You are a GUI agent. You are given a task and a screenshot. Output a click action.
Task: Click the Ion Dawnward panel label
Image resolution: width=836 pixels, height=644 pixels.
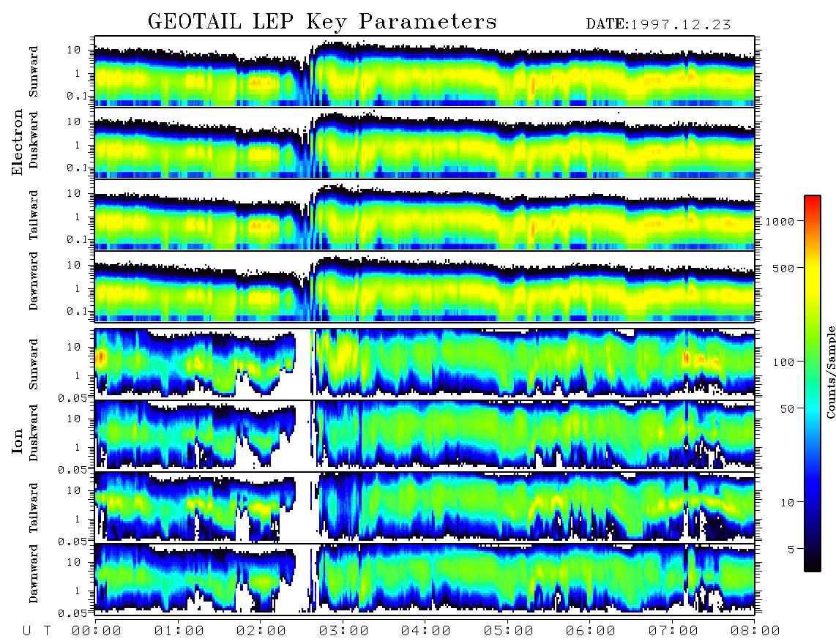pos(34,574)
